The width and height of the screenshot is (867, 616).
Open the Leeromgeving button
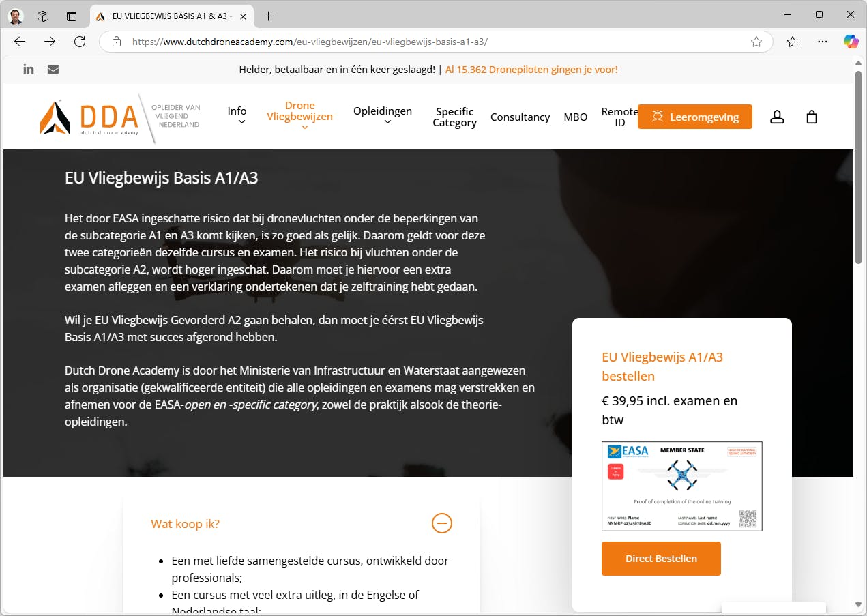tap(695, 117)
